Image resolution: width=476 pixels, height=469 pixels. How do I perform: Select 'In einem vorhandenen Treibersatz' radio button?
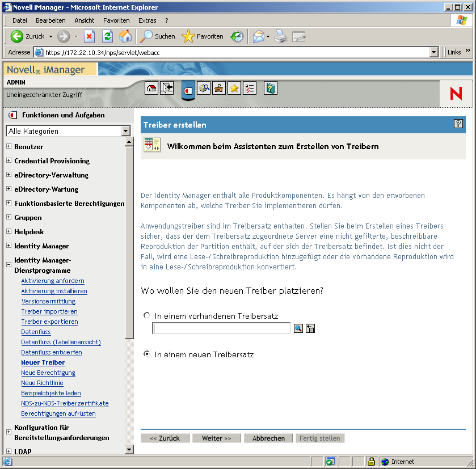(x=147, y=315)
